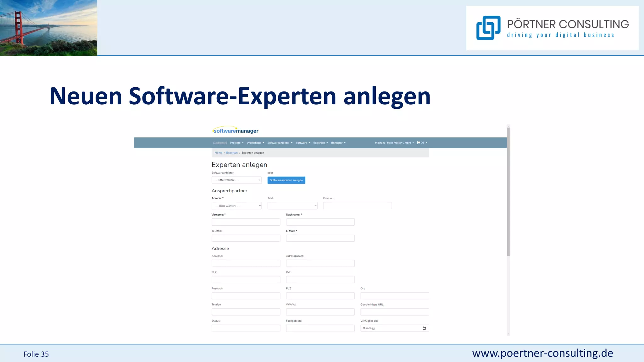The height and width of the screenshot is (362, 644).
Task: Click the Telefon field under Ansprechpartner
Action: pos(246,238)
